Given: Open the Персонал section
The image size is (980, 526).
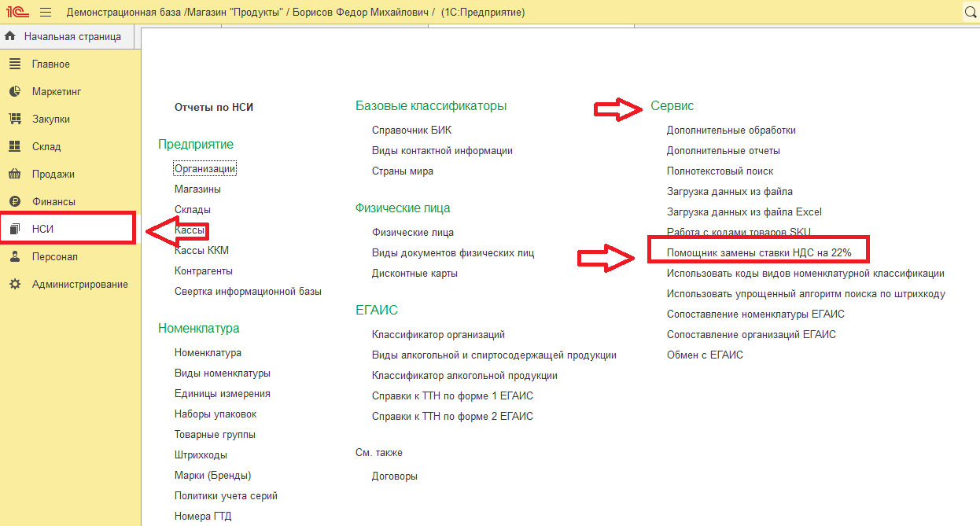Looking at the screenshot, I should [54, 256].
